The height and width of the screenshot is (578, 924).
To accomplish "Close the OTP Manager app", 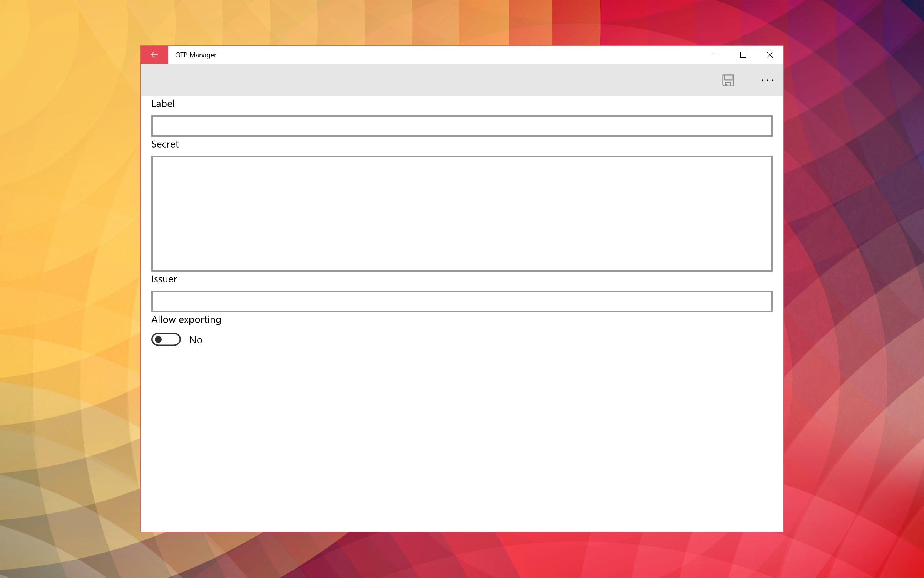I will click(770, 55).
